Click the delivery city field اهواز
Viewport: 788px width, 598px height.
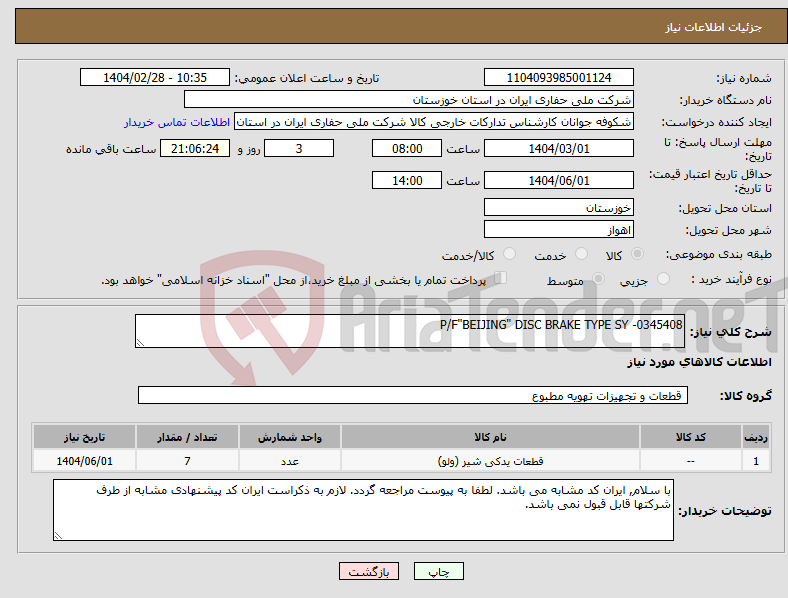(x=558, y=230)
